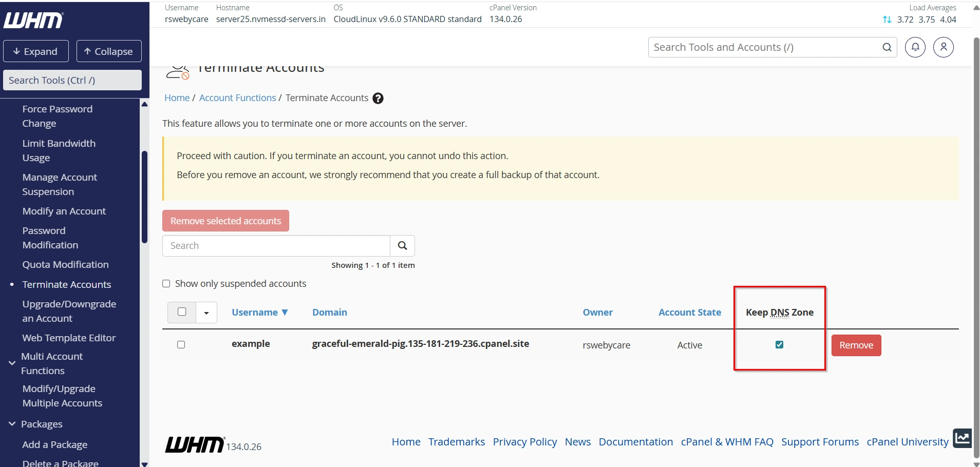
Task: Click the WHM logo in the sidebar
Action: tap(33, 20)
